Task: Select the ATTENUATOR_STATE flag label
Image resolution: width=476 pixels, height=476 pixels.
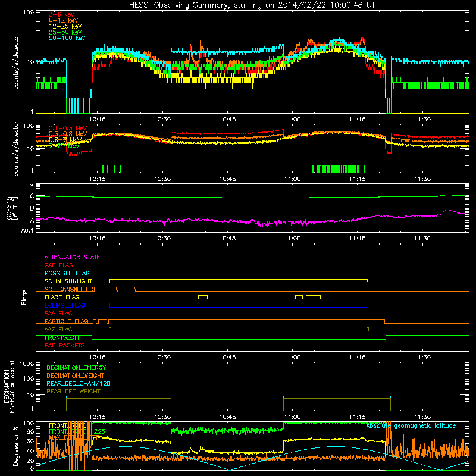Action: (72, 257)
